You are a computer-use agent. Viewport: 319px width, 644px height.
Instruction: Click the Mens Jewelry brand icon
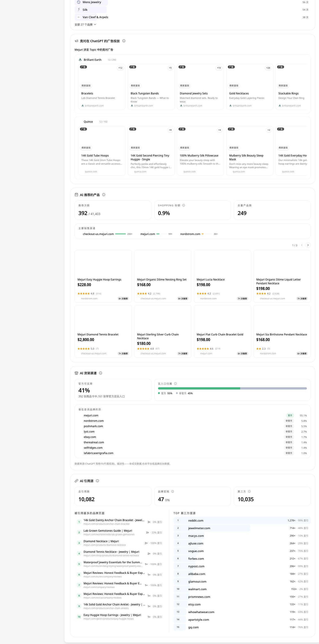(79, 2)
